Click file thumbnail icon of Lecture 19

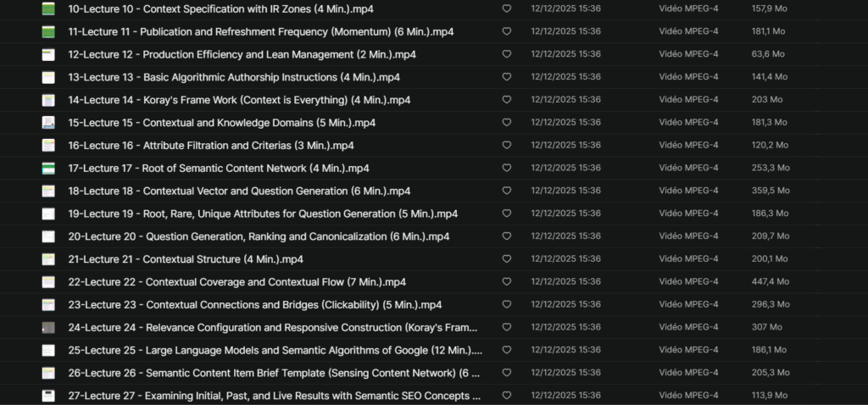click(48, 214)
